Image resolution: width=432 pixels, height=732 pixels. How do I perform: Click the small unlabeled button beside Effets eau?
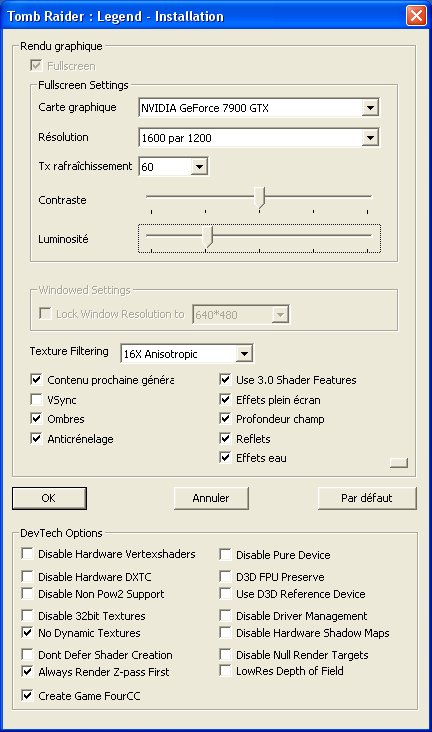point(398,462)
